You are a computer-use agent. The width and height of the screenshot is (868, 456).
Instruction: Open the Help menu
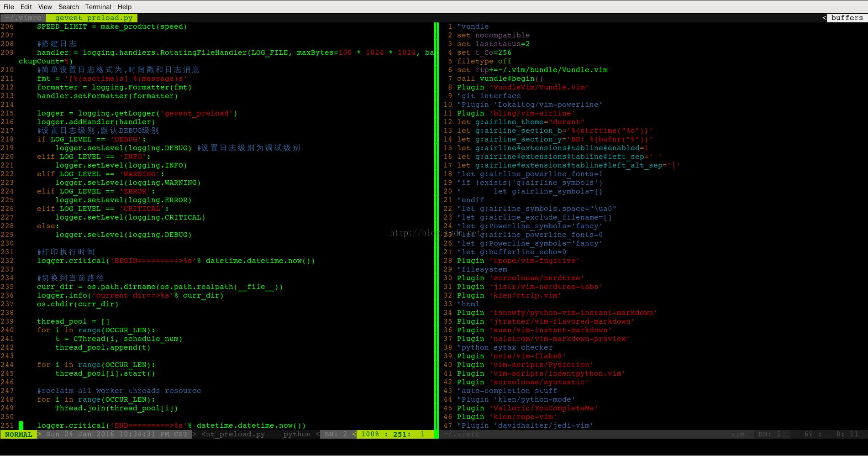pyautogui.click(x=125, y=7)
